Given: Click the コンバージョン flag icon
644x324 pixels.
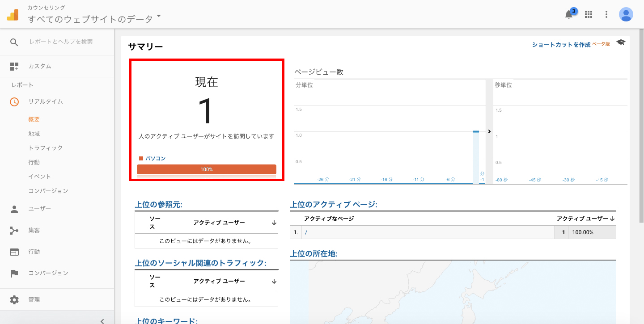Looking at the screenshot, I should click(14, 273).
